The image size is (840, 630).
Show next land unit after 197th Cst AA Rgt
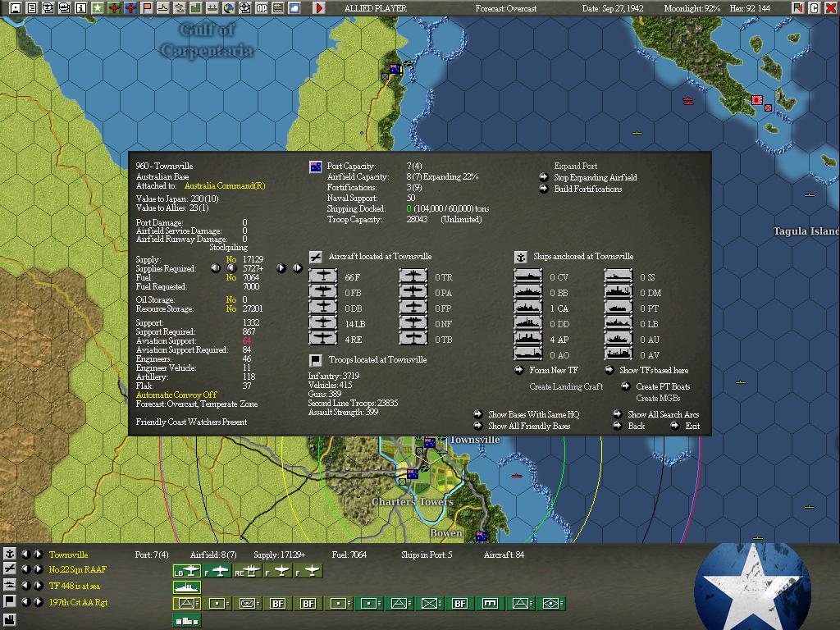[39, 601]
